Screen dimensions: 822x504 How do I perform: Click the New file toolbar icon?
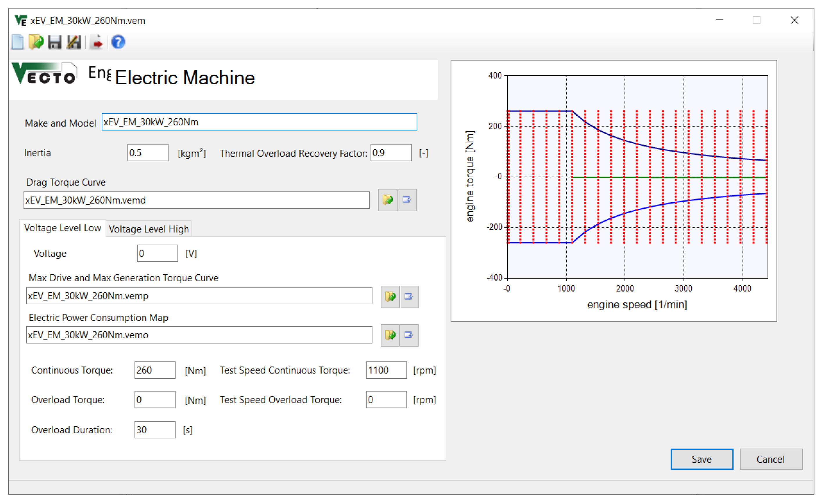coord(17,42)
